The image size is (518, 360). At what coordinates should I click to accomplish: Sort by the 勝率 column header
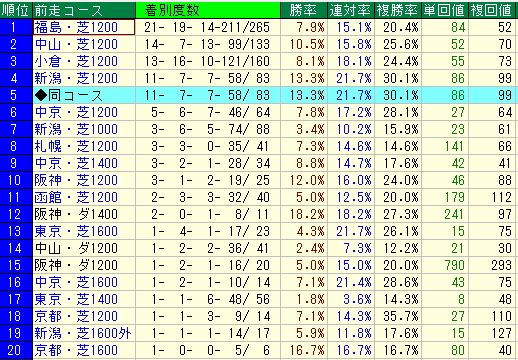304,10
